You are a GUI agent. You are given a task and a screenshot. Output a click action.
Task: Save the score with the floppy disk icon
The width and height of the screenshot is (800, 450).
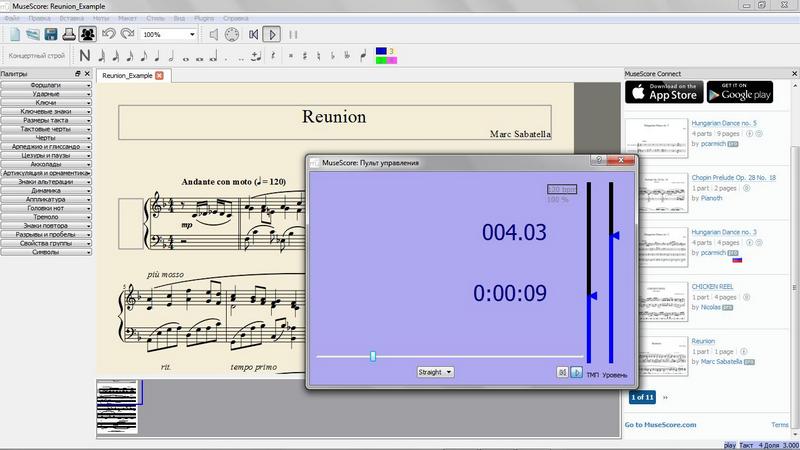pos(51,34)
